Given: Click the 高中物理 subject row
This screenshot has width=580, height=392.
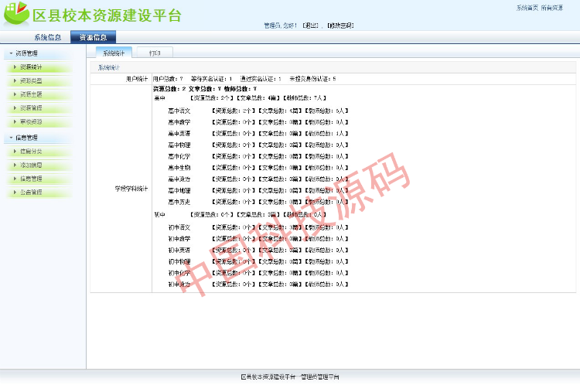Looking at the screenshot, I should pyautogui.click(x=258, y=145).
